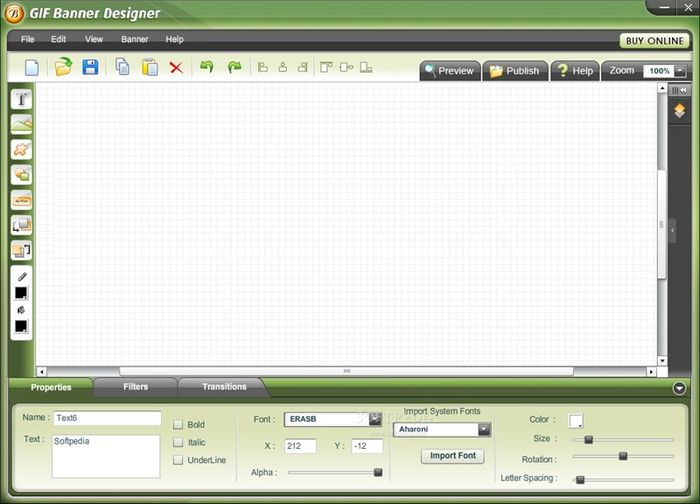This screenshot has width=700, height=504.
Task: Select the Shape tool with orange splat icon
Action: [21, 150]
